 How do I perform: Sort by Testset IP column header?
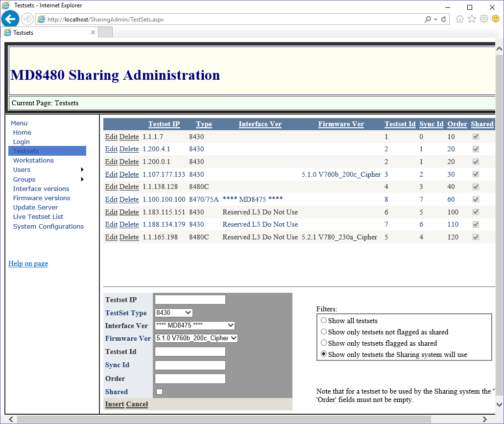coord(164,124)
